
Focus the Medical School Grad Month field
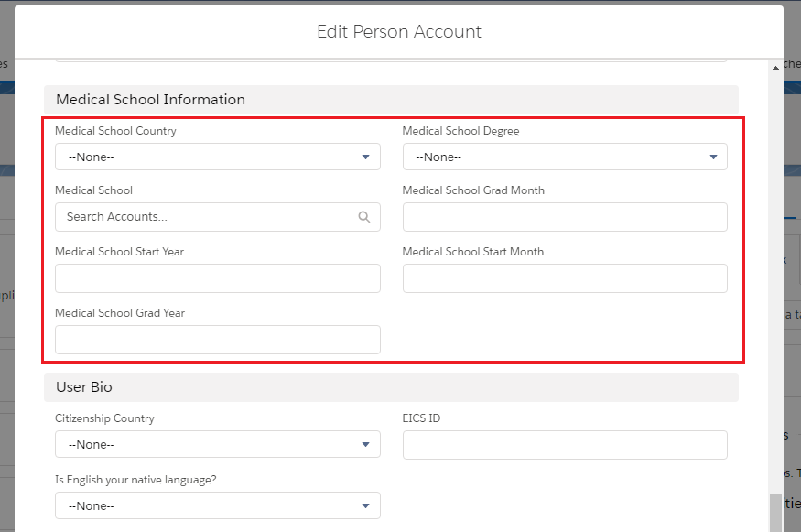click(x=565, y=217)
